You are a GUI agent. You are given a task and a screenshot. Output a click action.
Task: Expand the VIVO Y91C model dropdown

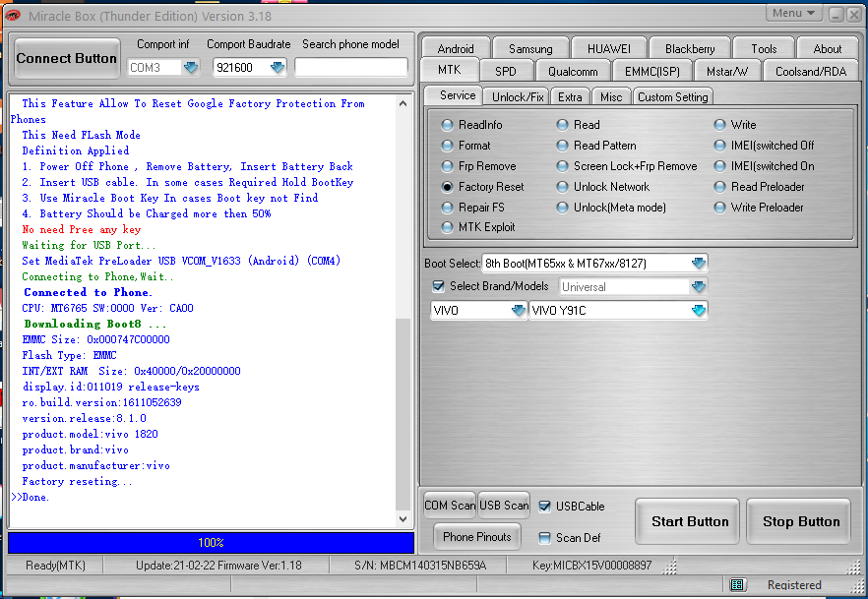tap(699, 310)
